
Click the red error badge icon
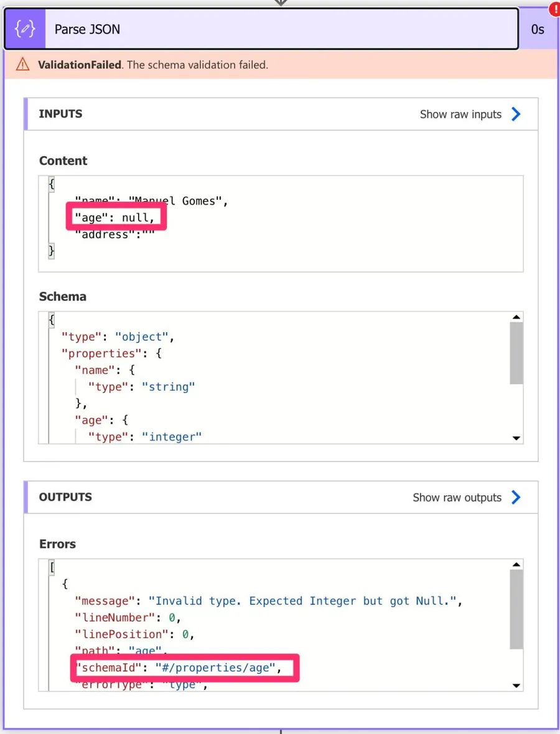(553, 9)
